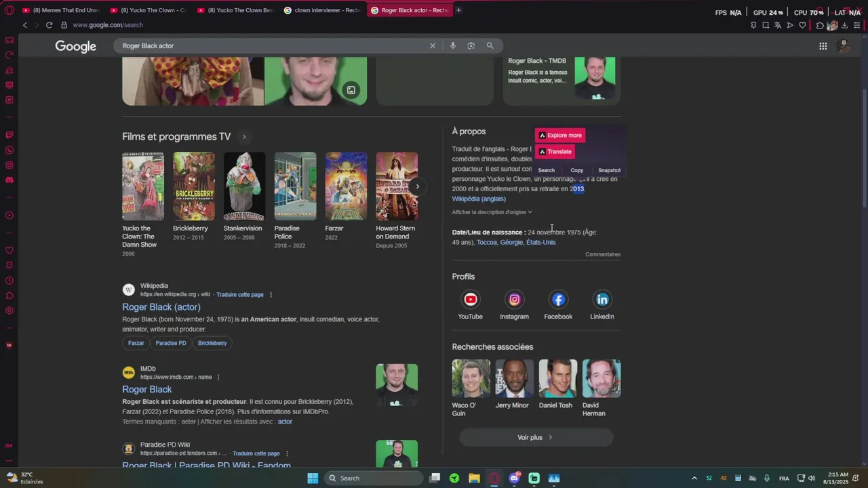
Task: Click Snapshot in the selection popup
Action: click(x=609, y=170)
